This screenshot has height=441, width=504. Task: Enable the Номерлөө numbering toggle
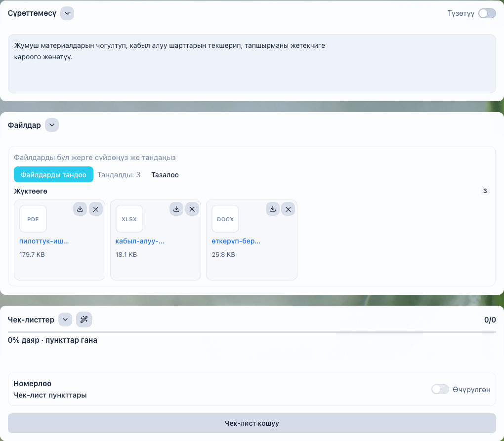440,389
